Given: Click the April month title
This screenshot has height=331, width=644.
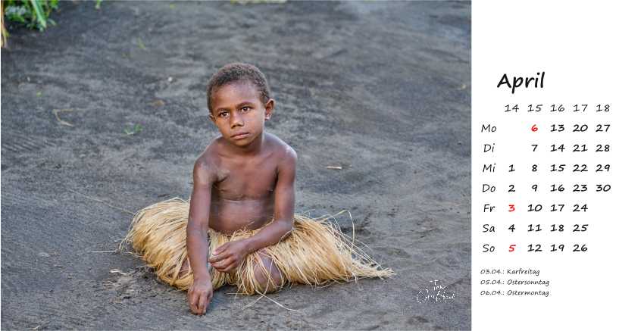Looking at the screenshot, I should coord(521,81).
